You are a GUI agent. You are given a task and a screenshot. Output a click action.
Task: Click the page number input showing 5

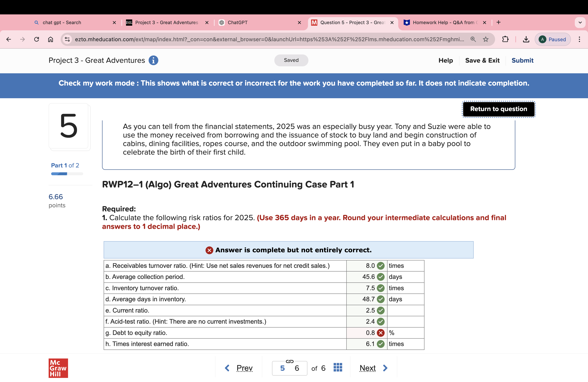pos(282,368)
